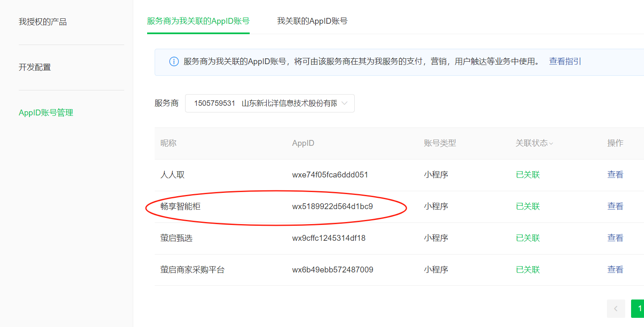Click AppID wx6b49ebb572487009
644x327 pixels.
pyautogui.click(x=333, y=270)
